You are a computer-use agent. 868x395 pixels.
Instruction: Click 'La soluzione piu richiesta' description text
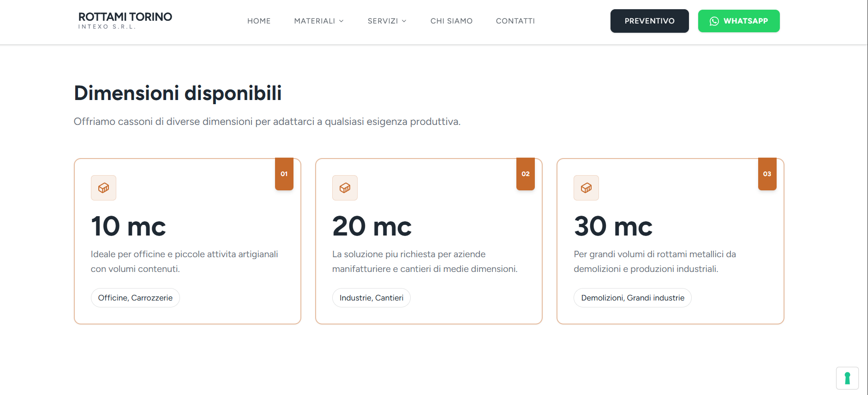(425, 261)
